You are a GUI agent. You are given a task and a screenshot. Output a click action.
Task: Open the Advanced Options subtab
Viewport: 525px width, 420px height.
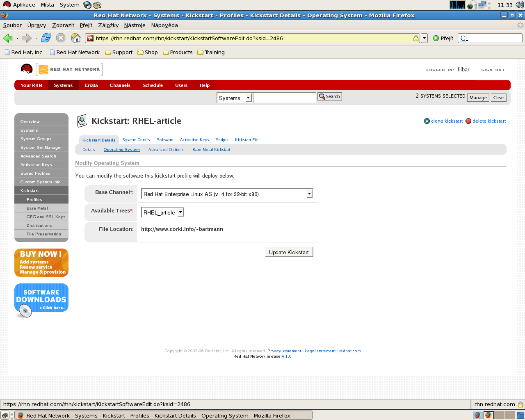pos(166,150)
